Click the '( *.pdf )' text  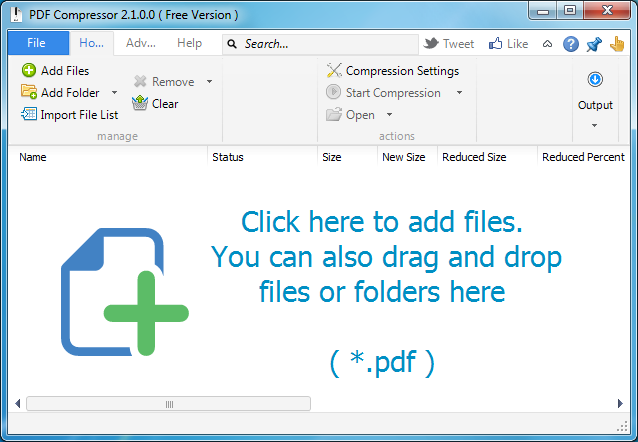pyautogui.click(x=382, y=362)
